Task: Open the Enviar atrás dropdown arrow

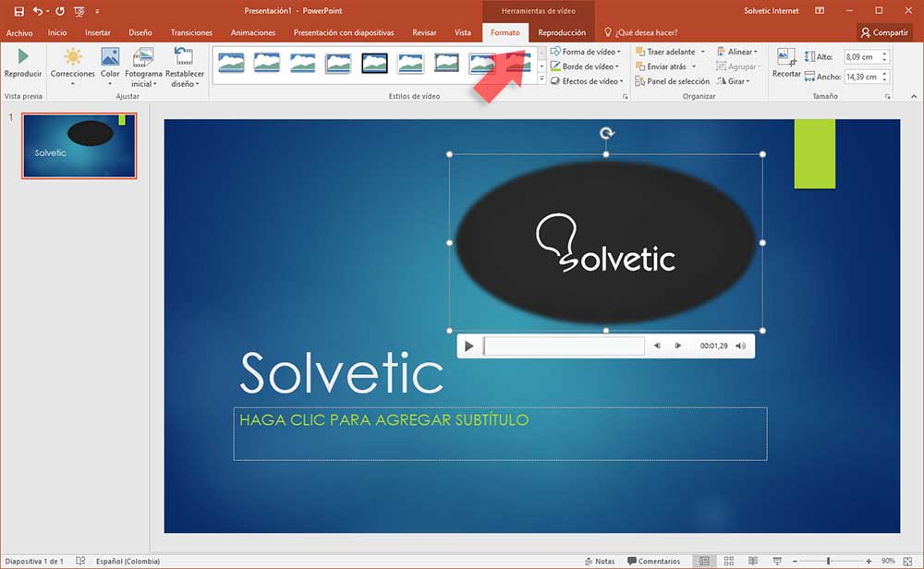Action: pos(694,67)
